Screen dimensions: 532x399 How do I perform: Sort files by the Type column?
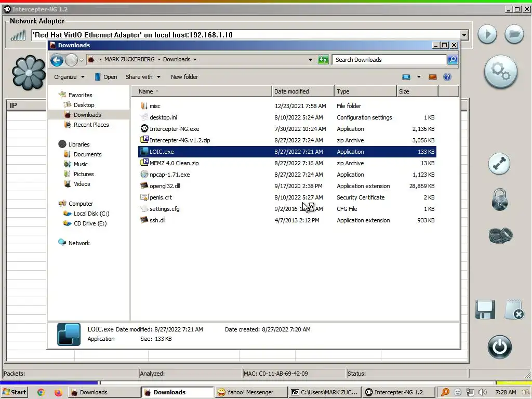[x=365, y=91]
